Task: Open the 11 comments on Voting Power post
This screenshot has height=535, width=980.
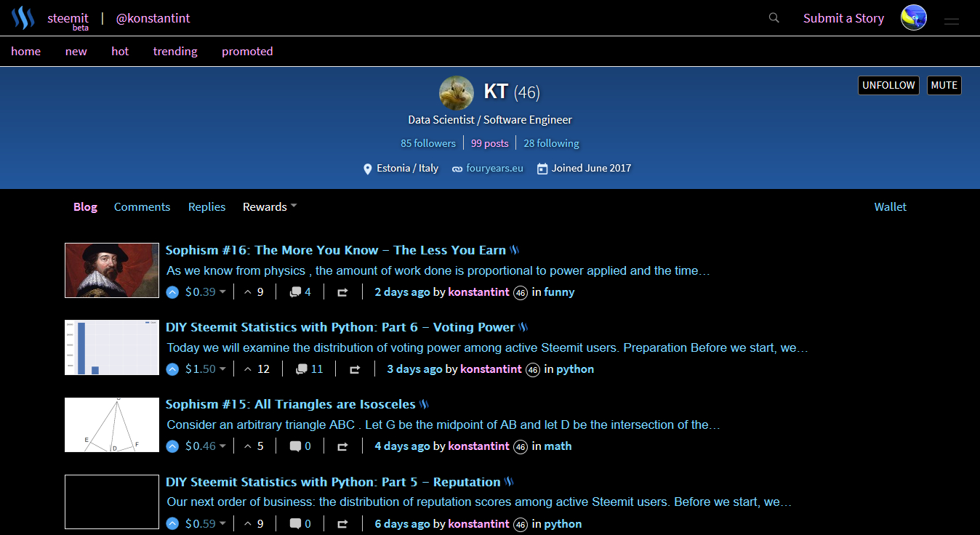Action: coord(310,369)
